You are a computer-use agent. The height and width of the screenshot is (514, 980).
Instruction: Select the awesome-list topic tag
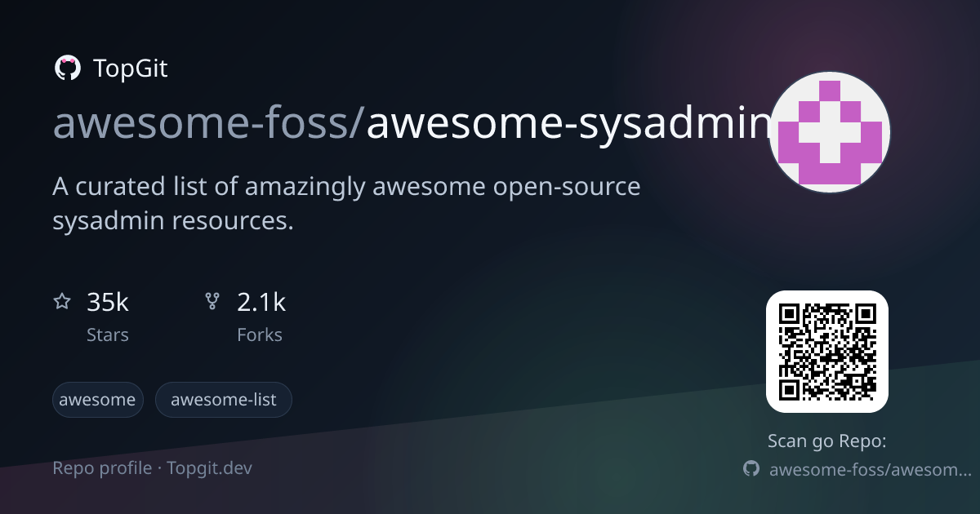(x=224, y=400)
